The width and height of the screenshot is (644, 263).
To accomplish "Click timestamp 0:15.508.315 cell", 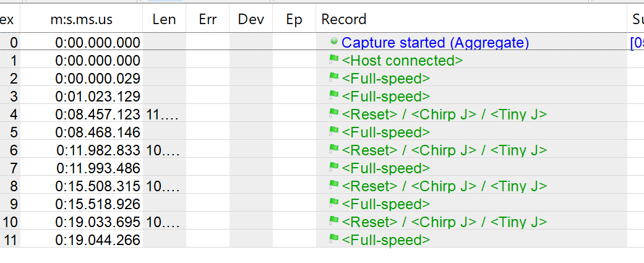I will tap(98, 186).
